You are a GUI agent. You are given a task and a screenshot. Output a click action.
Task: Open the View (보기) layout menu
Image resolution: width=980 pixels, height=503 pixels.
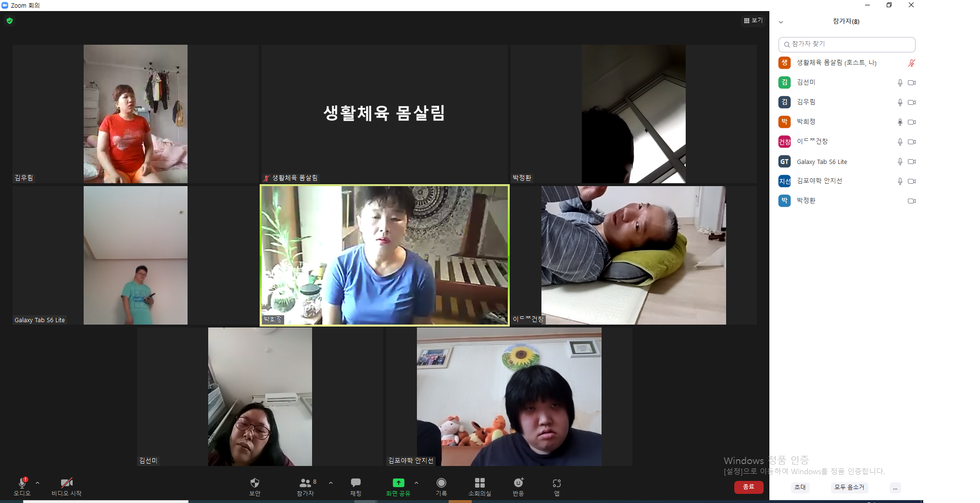(x=753, y=21)
